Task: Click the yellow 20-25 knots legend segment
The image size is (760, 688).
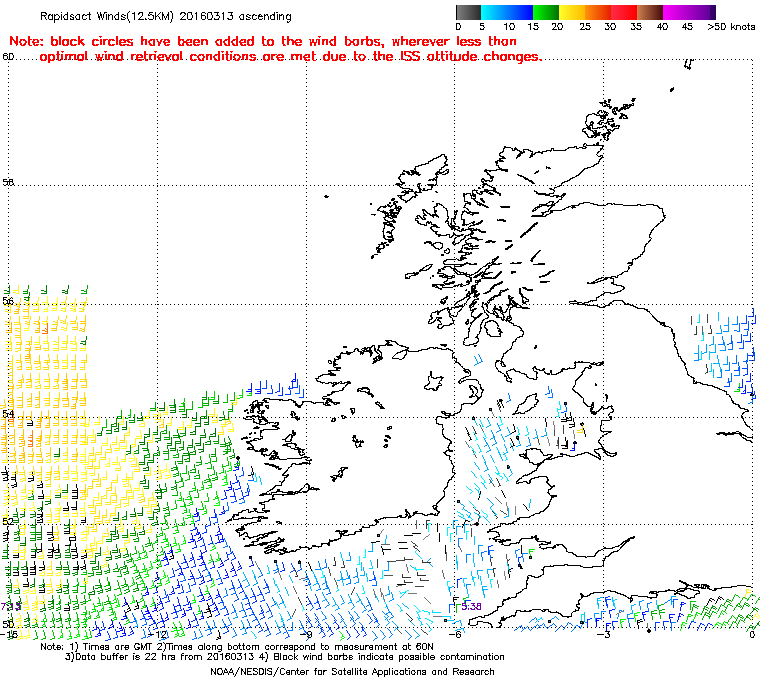Action: click(x=572, y=12)
